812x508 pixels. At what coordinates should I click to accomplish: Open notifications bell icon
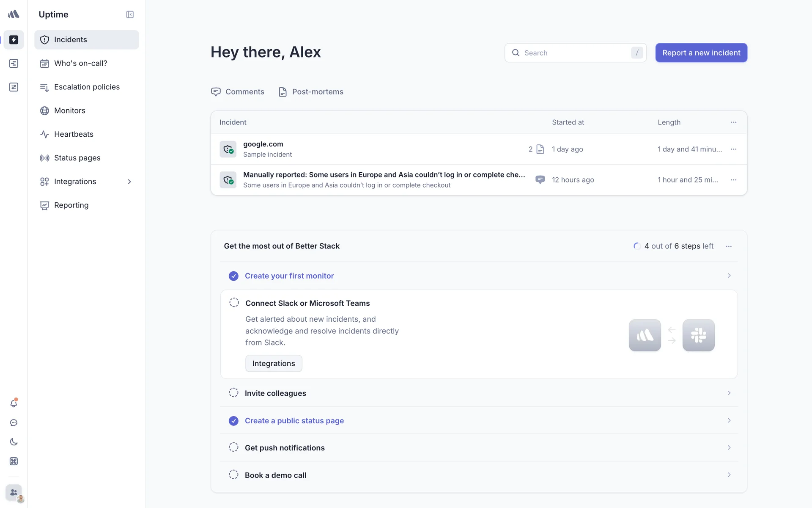[14, 403]
